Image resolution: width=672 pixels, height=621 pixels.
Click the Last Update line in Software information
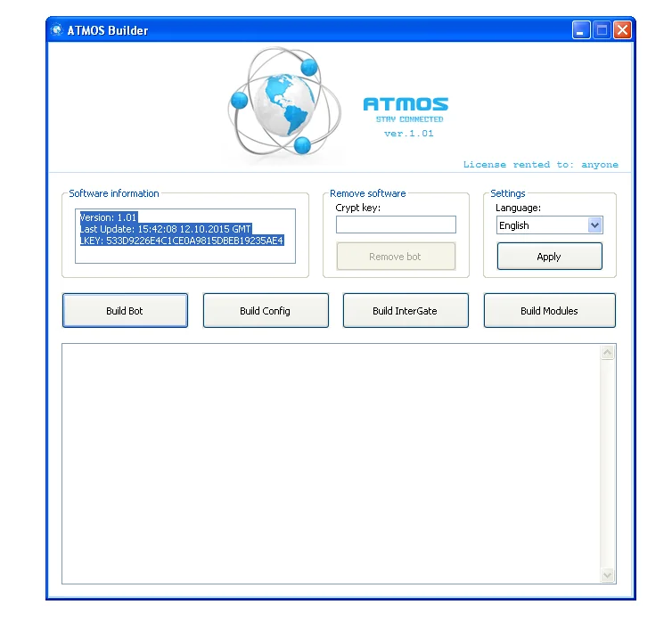[x=165, y=229]
